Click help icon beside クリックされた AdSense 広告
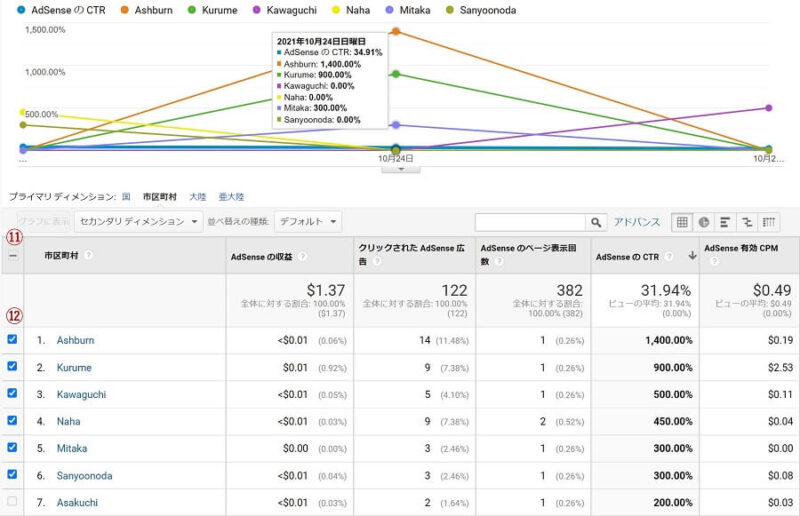 [377, 261]
